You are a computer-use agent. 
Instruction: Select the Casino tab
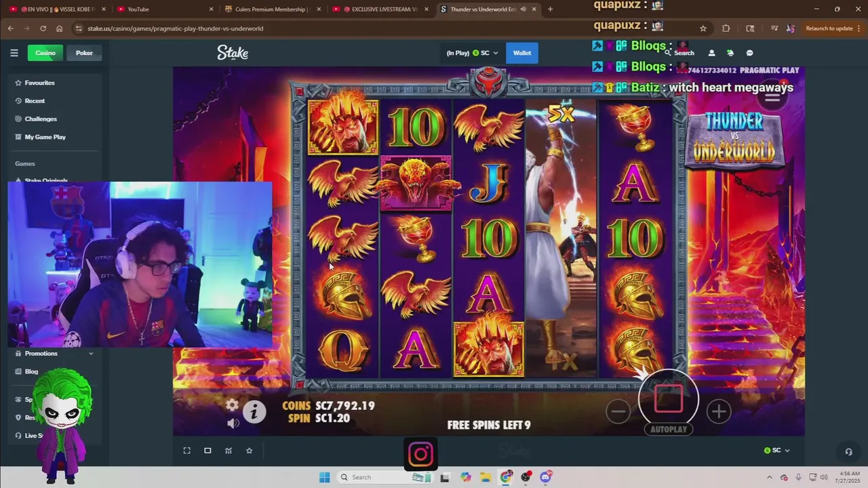[x=45, y=53]
